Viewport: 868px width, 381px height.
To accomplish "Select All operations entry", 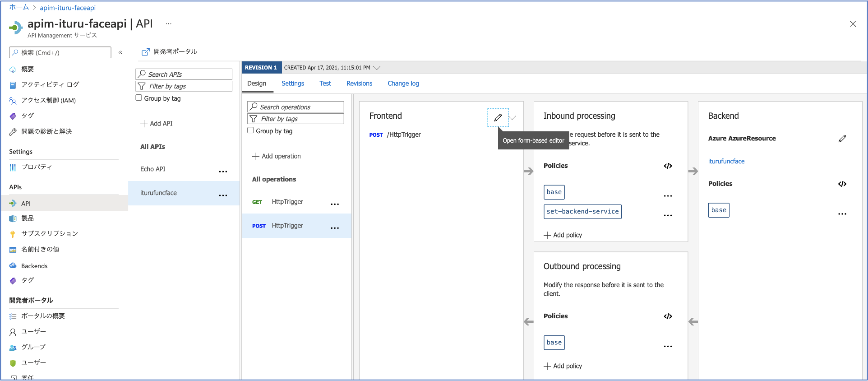I will click(274, 179).
